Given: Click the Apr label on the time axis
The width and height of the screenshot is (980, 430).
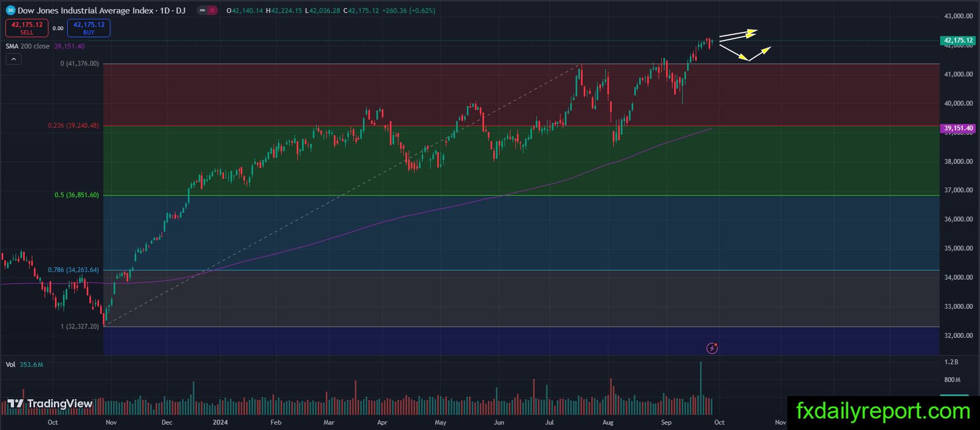Looking at the screenshot, I should (382, 422).
